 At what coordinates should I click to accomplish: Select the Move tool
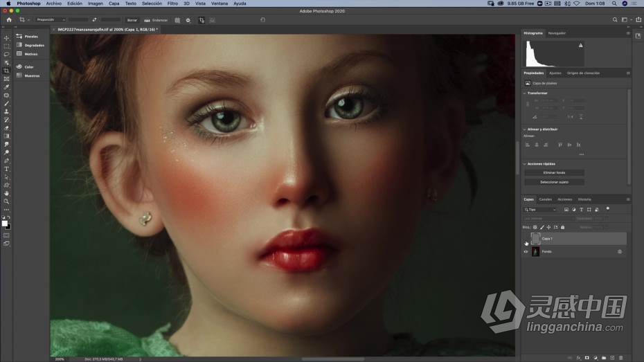(x=6, y=38)
